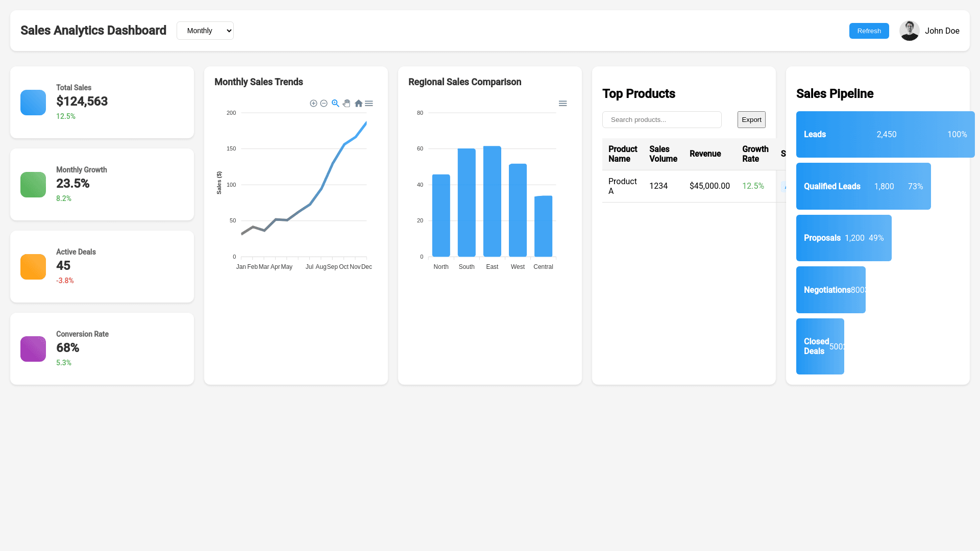Open the Monthly period dropdown

click(205, 31)
